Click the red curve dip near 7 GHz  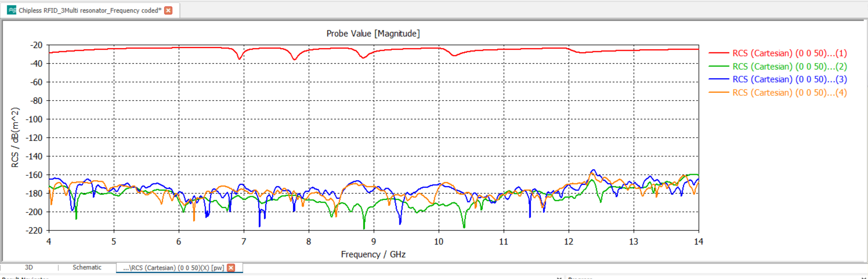point(240,58)
